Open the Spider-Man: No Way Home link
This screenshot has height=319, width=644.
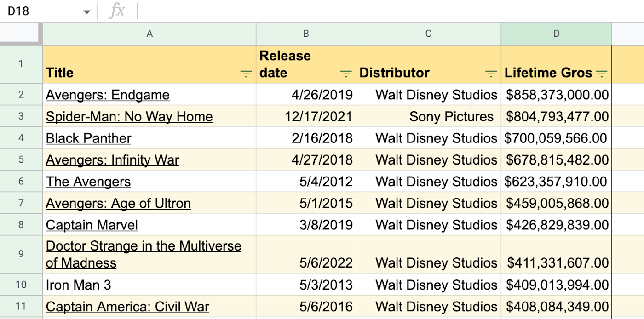[129, 117]
